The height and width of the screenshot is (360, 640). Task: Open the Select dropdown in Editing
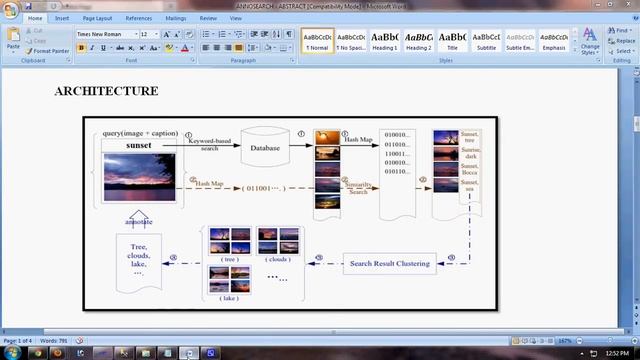click(621, 51)
